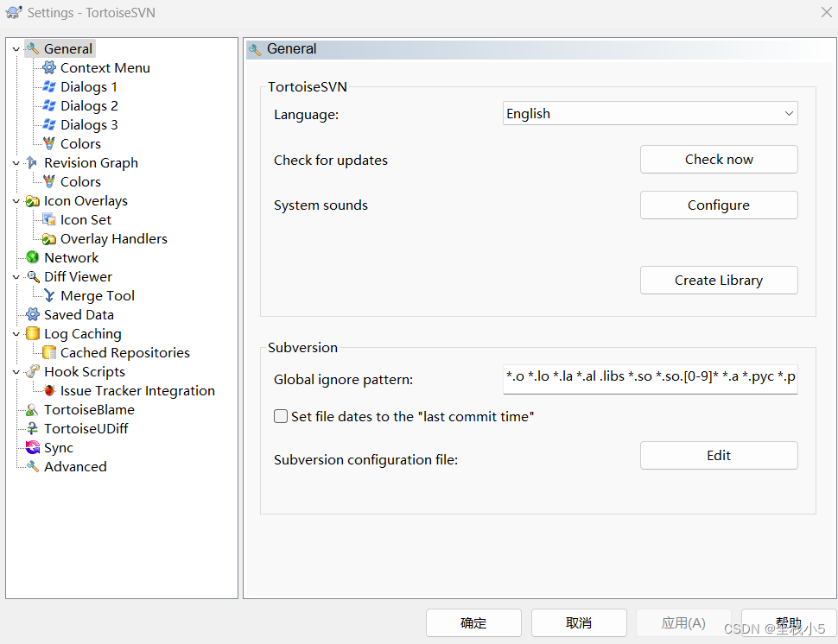Click the Check now button
The width and height of the screenshot is (838, 644).
click(719, 159)
